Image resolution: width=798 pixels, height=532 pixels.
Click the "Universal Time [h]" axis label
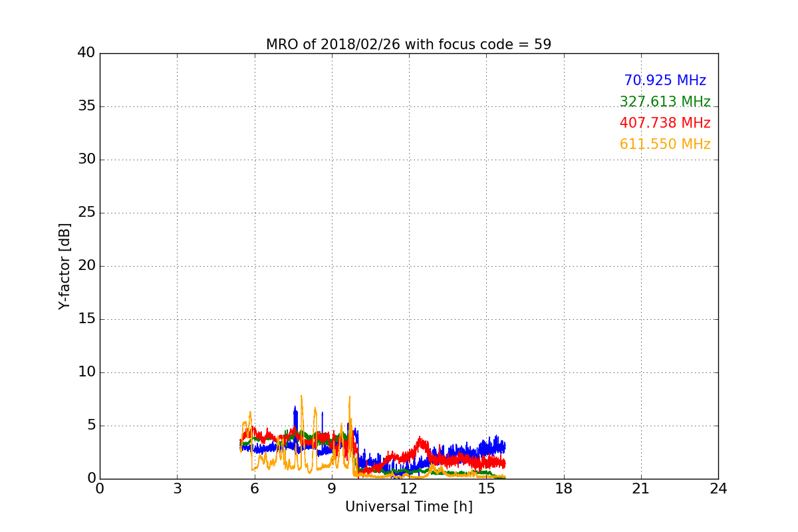(x=408, y=507)
